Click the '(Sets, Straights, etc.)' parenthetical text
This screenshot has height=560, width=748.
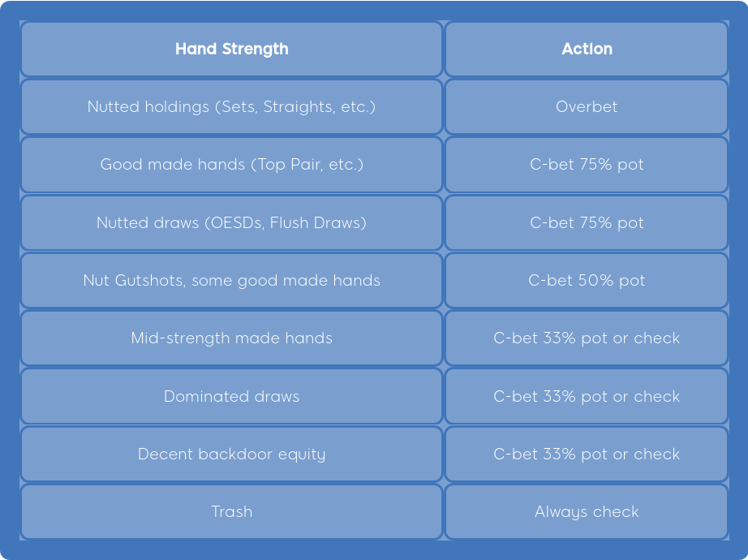(x=295, y=107)
